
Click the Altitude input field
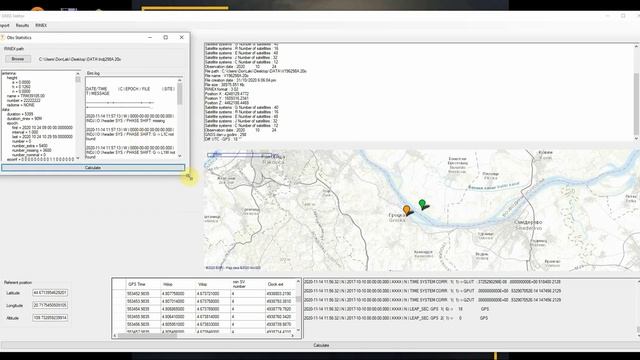click(x=50, y=318)
